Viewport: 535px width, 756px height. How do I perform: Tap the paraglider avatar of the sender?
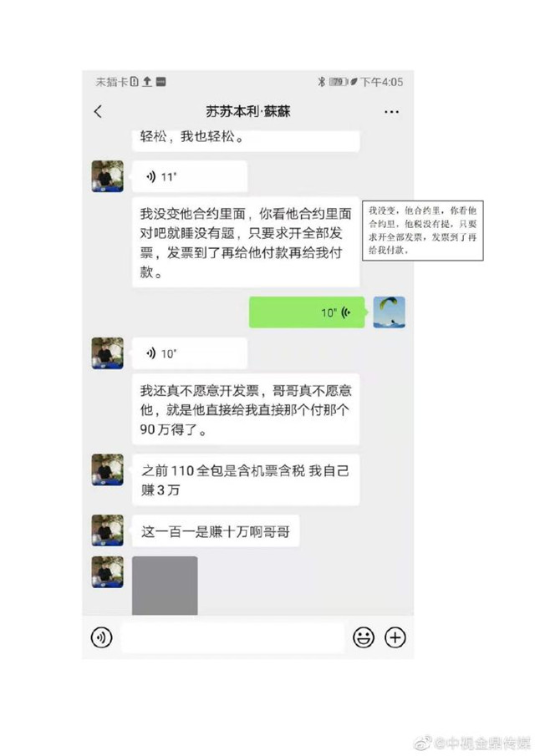(390, 312)
